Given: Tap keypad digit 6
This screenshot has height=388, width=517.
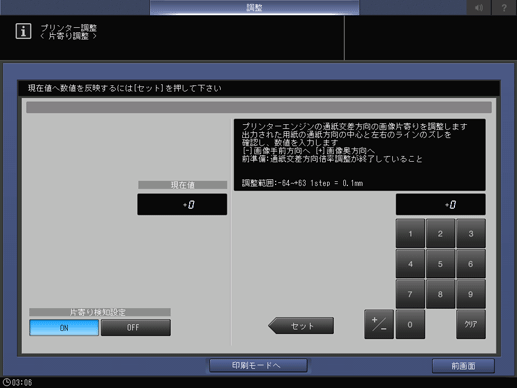Looking at the screenshot, I should click(471, 264).
